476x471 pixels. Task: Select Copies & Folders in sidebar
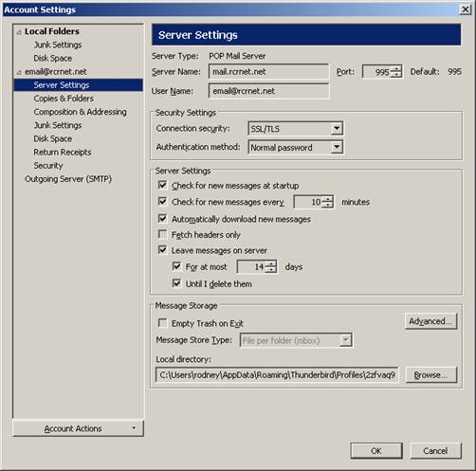pos(64,99)
